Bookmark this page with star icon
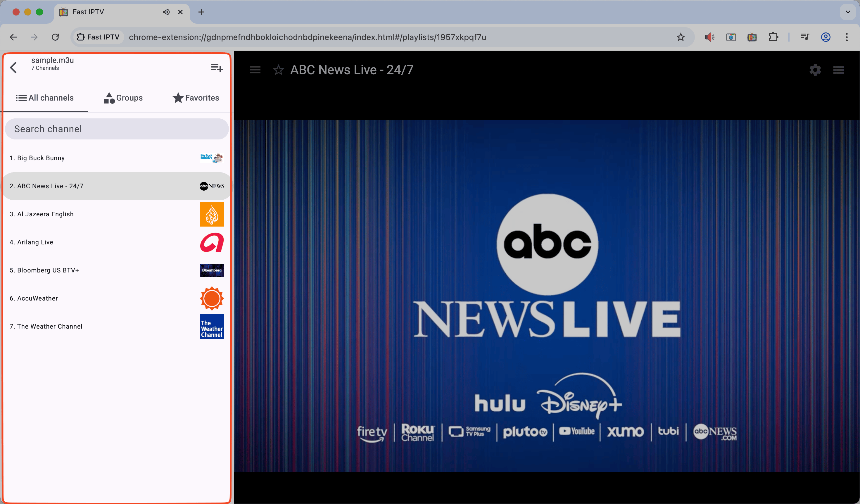This screenshot has height=504, width=860. point(681,37)
